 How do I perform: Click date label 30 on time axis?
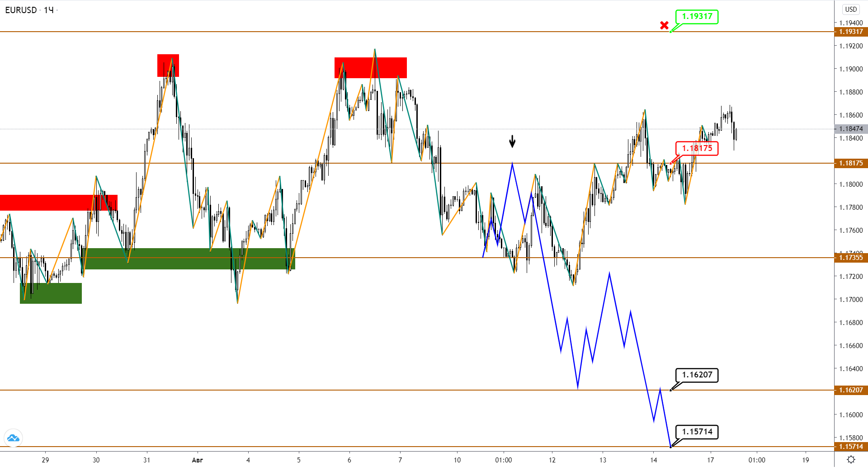click(x=96, y=460)
